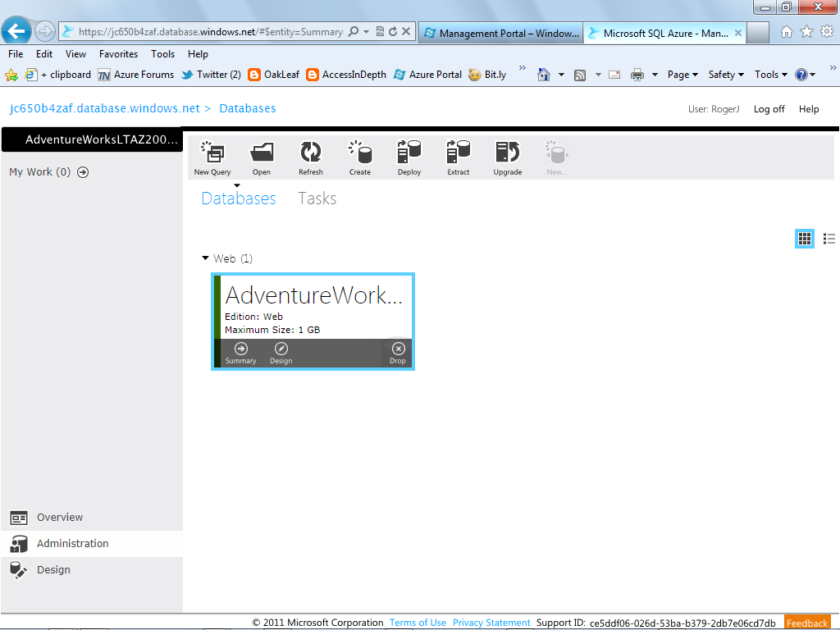Open Summary on the AdventureWorks tile

(x=240, y=354)
